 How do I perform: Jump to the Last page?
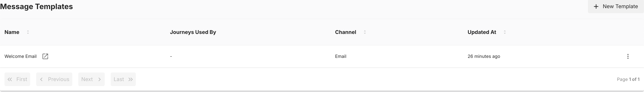pyautogui.click(x=123, y=79)
